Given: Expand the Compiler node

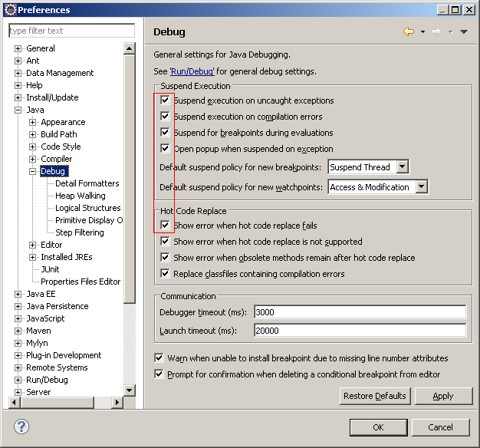Looking at the screenshot, I should click(x=32, y=159).
